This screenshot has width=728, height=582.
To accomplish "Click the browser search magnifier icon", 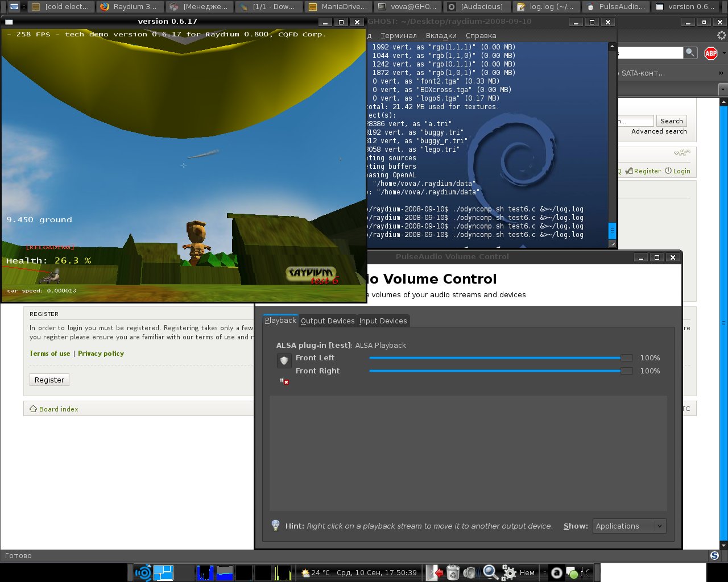I will [690, 53].
